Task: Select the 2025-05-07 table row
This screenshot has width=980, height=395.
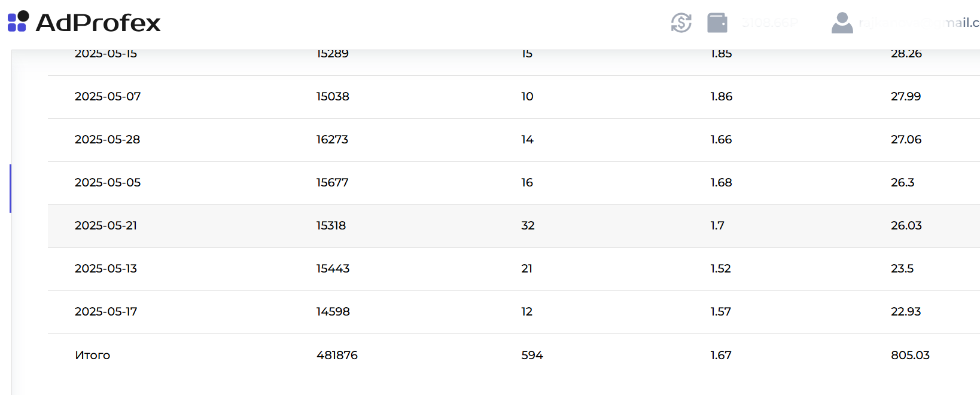Action: tap(514, 97)
